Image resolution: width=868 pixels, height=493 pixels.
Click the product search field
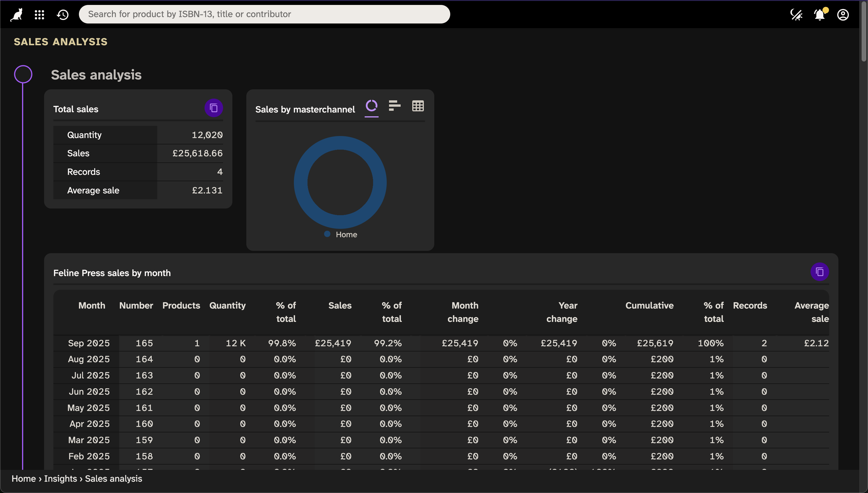point(265,14)
